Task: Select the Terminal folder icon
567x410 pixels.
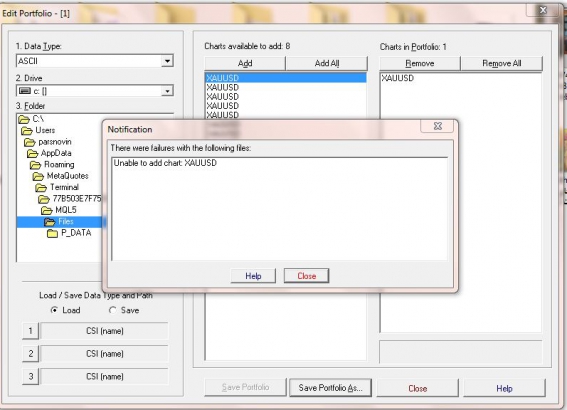Action: point(41,188)
